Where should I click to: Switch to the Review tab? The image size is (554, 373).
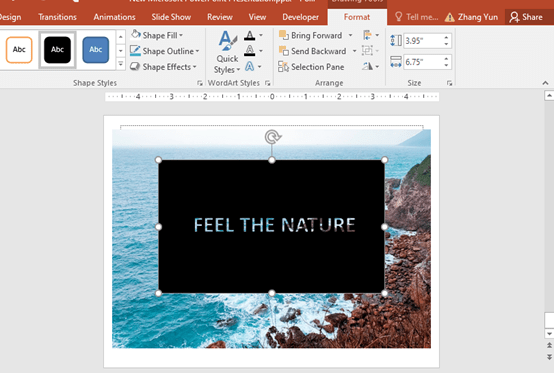220,17
